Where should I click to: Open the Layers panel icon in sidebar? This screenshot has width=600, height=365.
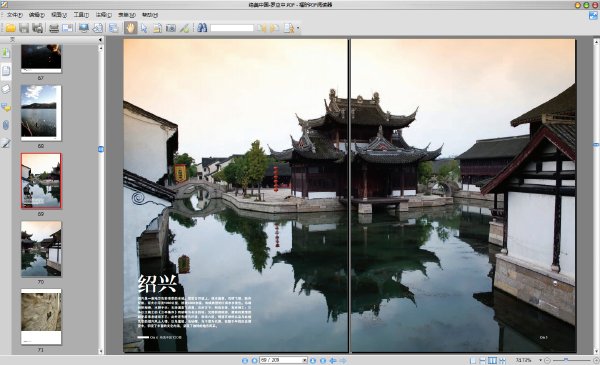click(x=6, y=89)
